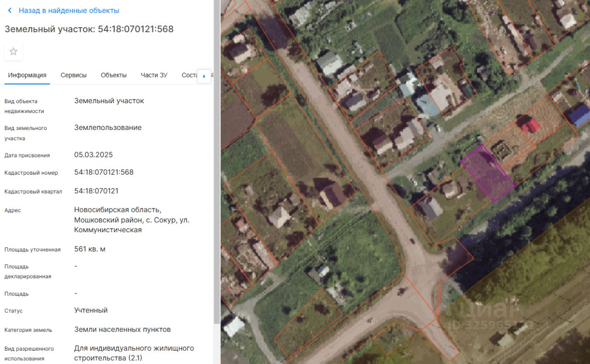Click the highlighted purple parcel on the map
The image size is (590, 364).
click(x=488, y=174)
